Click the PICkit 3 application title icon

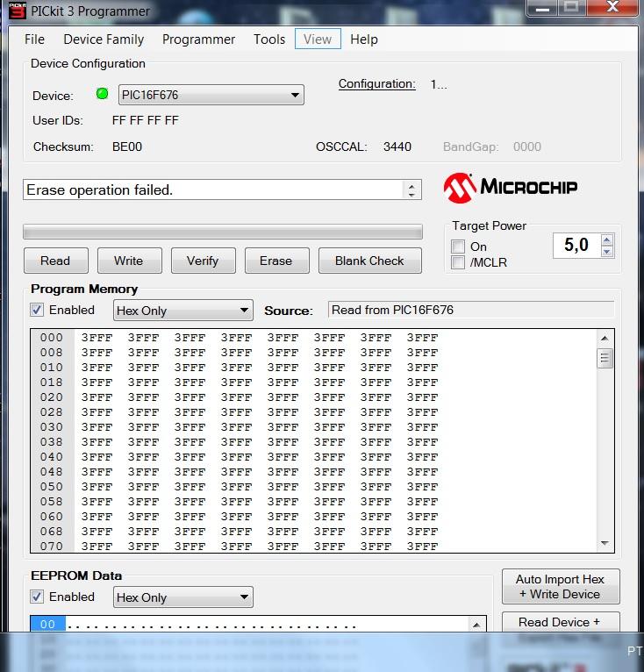18,11
